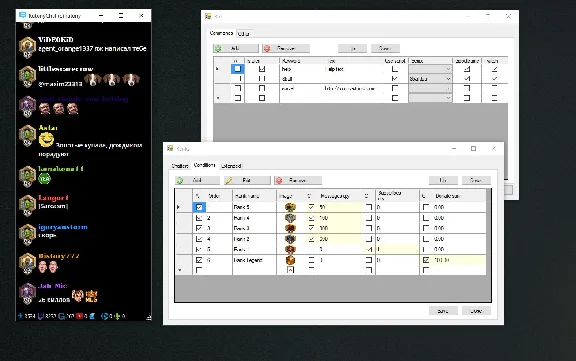Click the red Remove icon in the Commands window
The height and width of the screenshot is (361, 576).
267,48
